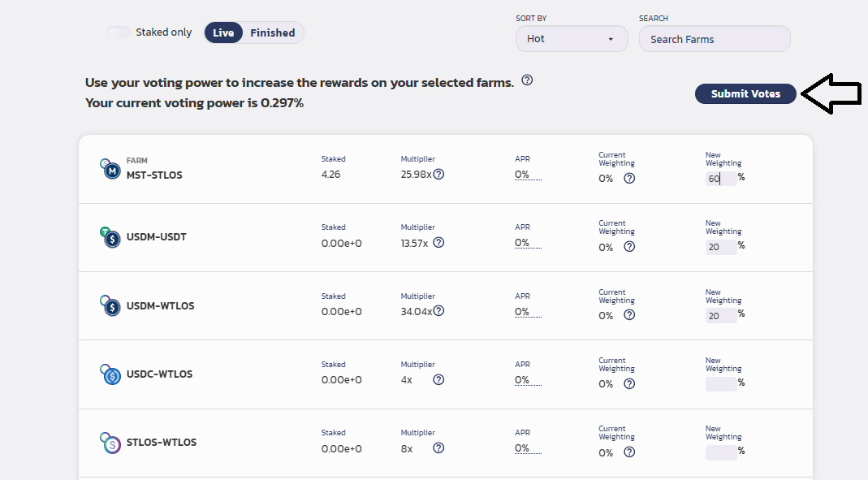
Task: Click help icon next to voting power text
Action: (x=527, y=80)
